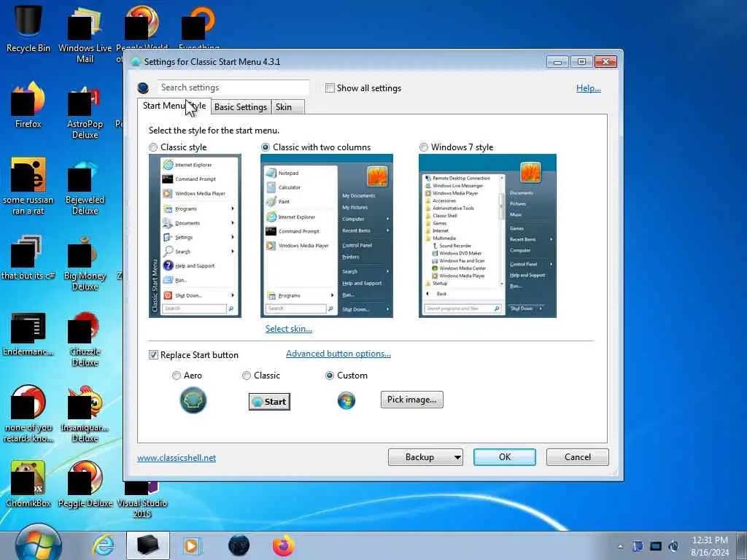Cancel the settings dialog
Image resolution: width=747 pixels, height=560 pixels.
point(578,457)
